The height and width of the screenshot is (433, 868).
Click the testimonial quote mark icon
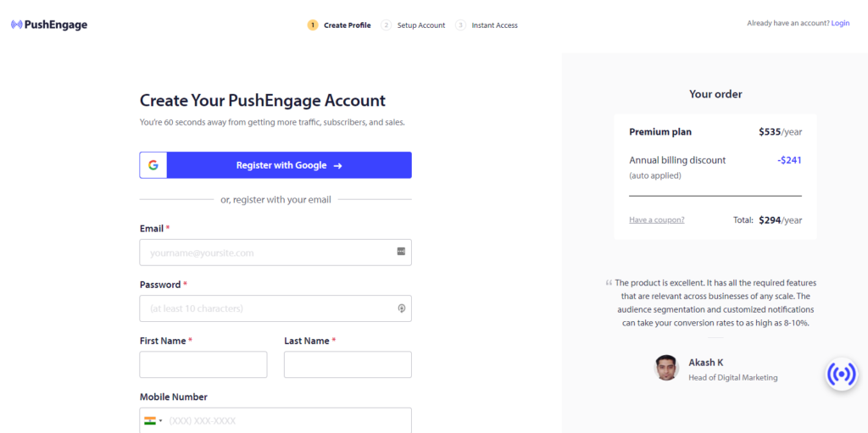[609, 282]
